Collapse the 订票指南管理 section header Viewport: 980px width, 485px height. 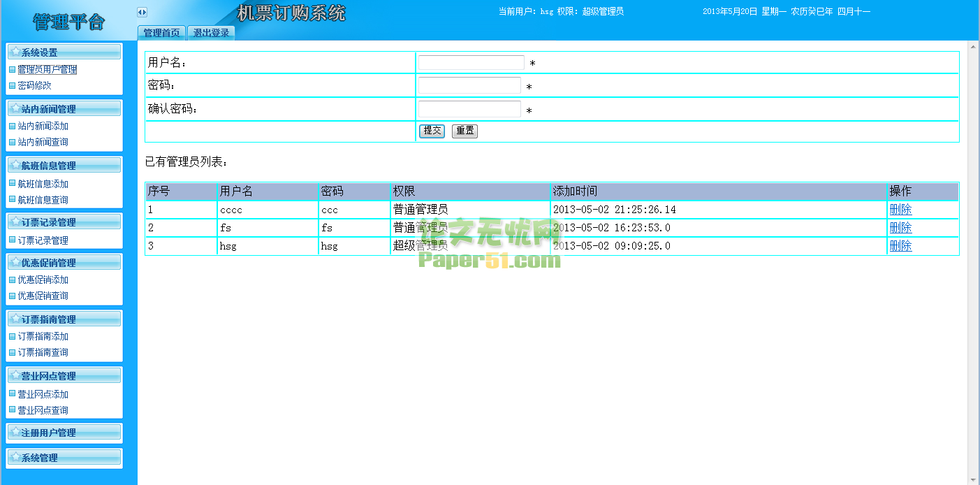64,319
